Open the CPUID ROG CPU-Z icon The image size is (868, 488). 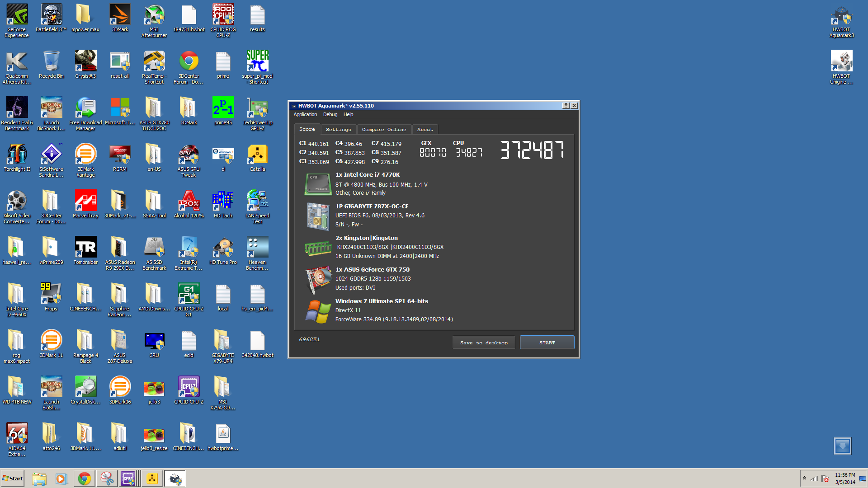pyautogui.click(x=223, y=20)
